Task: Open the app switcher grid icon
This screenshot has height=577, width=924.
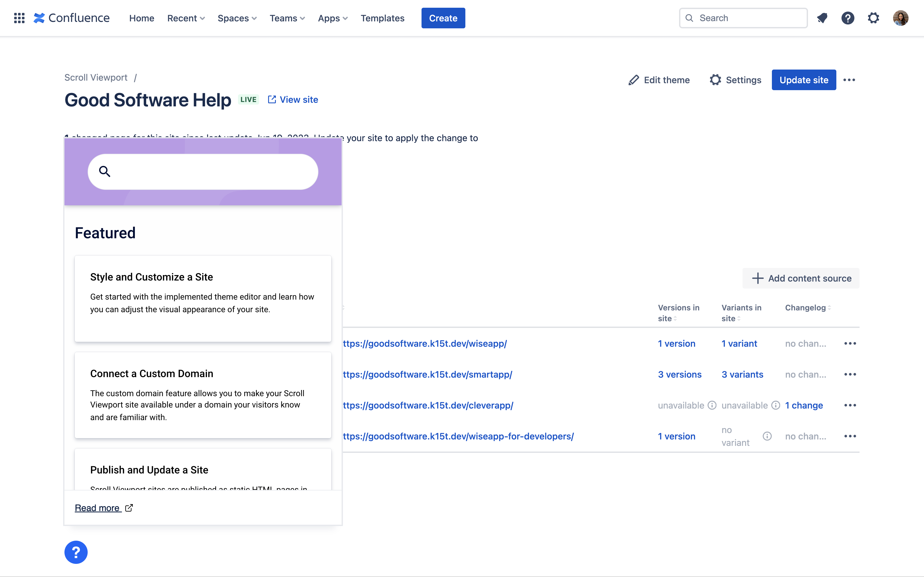Action: point(19,18)
